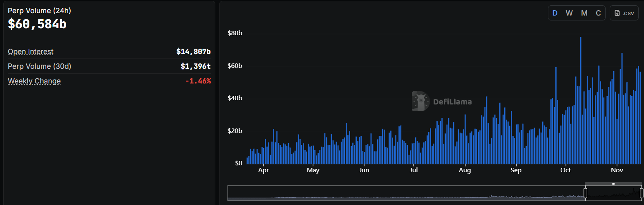Viewport: 644px width, 205px height.
Task: Click the $80b y-axis label
Action: 235,33
